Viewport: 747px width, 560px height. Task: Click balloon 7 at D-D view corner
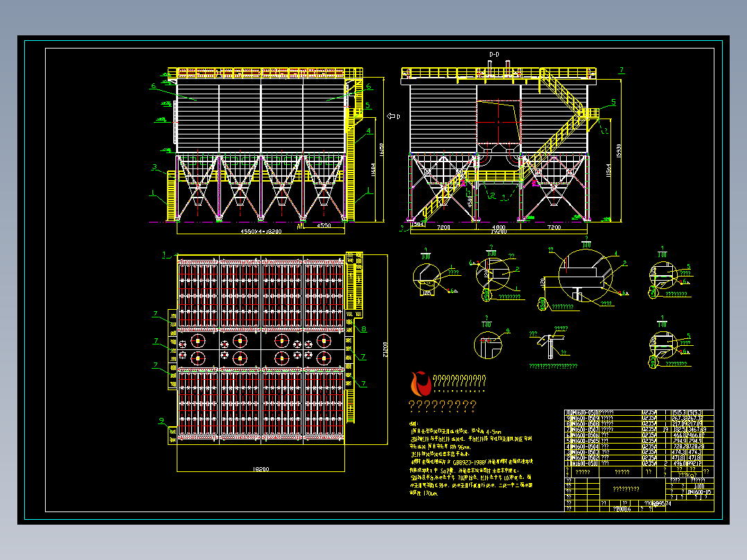[x=621, y=70]
